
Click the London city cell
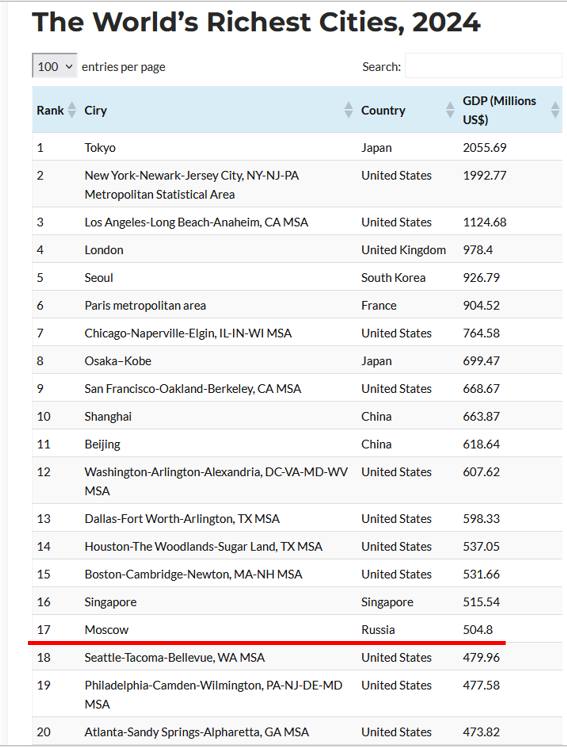(x=104, y=250)
